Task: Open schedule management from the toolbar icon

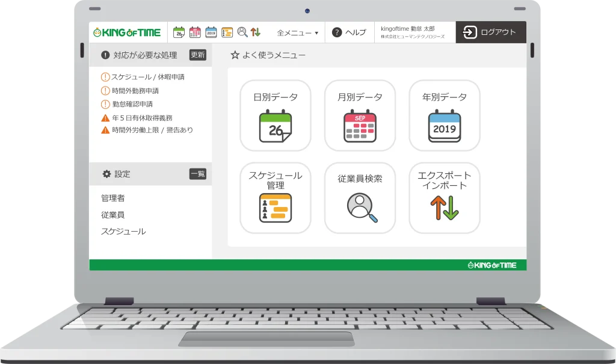Action: [227, 32]
